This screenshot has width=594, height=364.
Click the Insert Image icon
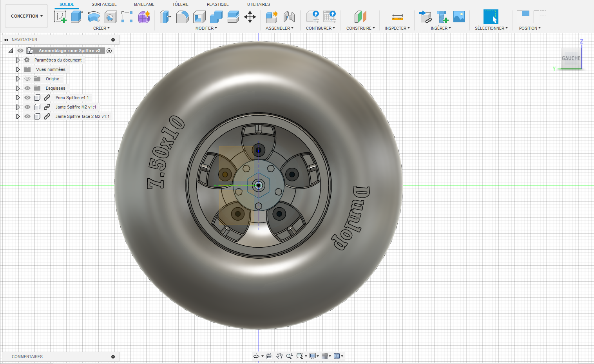tap(459, 17)
